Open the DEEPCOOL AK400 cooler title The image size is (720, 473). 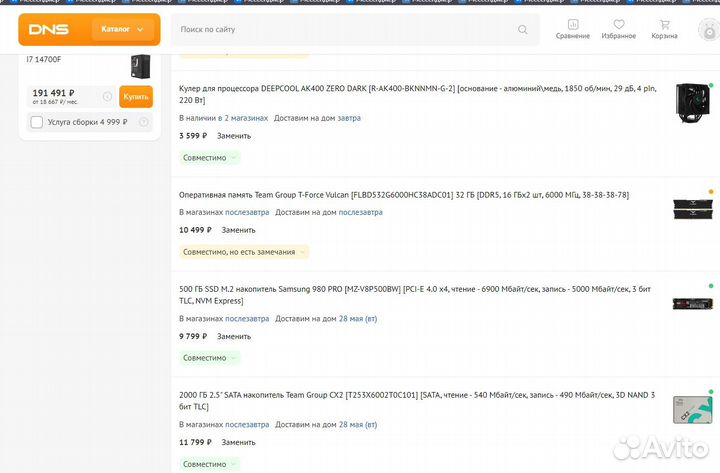click(x=417, y=94)
